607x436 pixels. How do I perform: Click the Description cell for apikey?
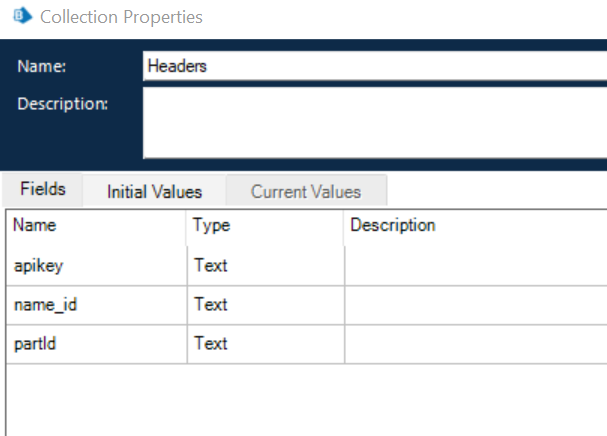pos(475,266)
